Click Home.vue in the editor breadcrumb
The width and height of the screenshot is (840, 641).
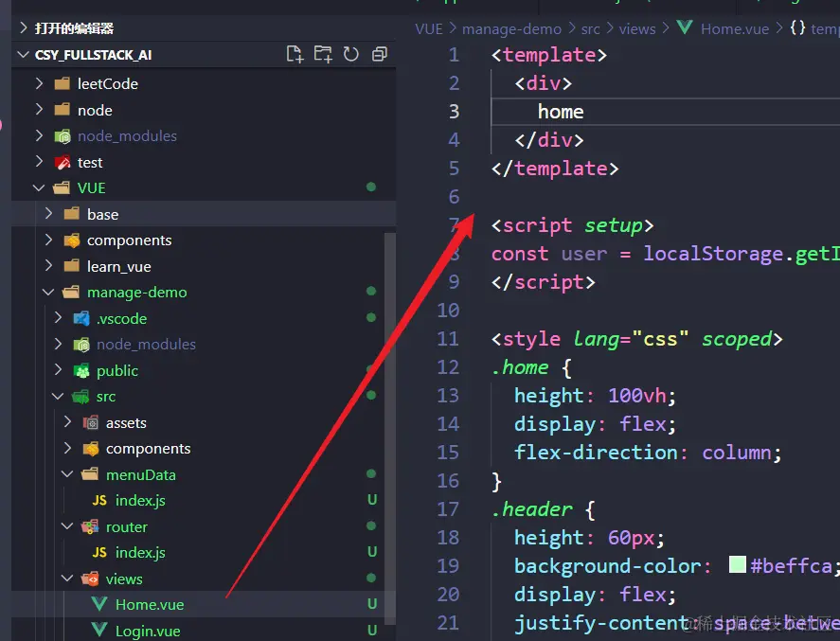(x=735, y=29)
